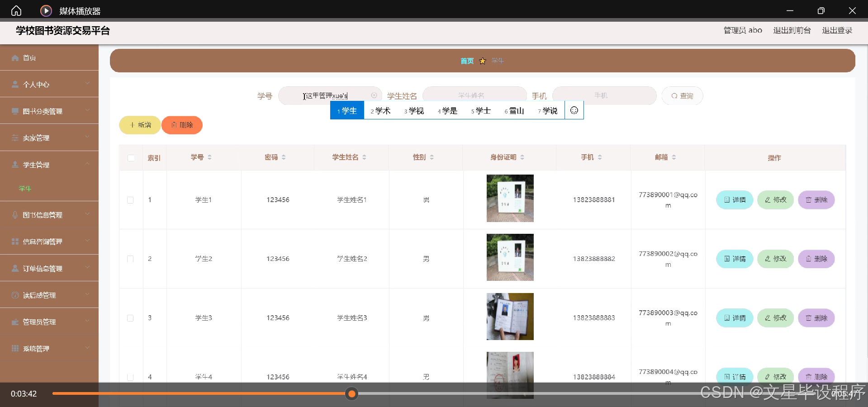Check the row checkbox for 学生3

[130, 318]
